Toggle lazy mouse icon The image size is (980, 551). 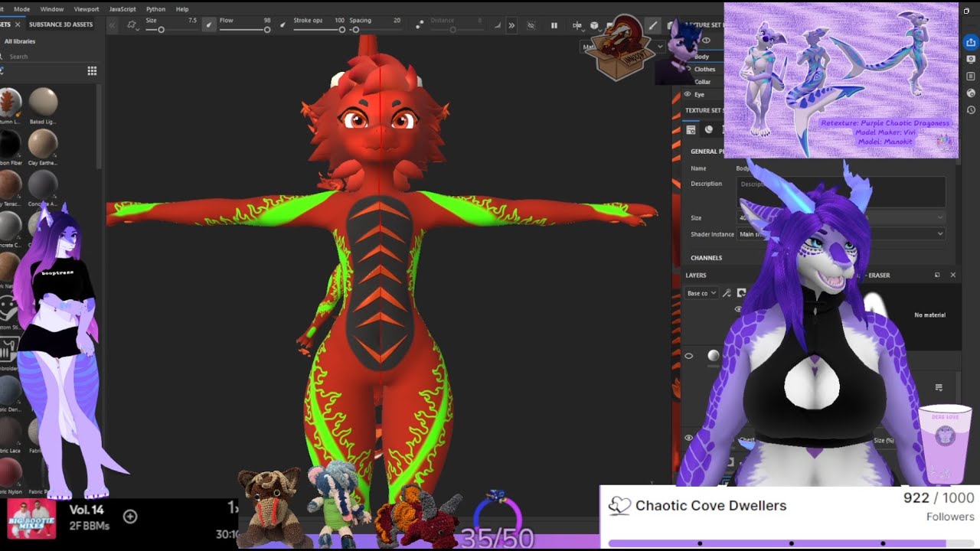click(x=419, y=25)
